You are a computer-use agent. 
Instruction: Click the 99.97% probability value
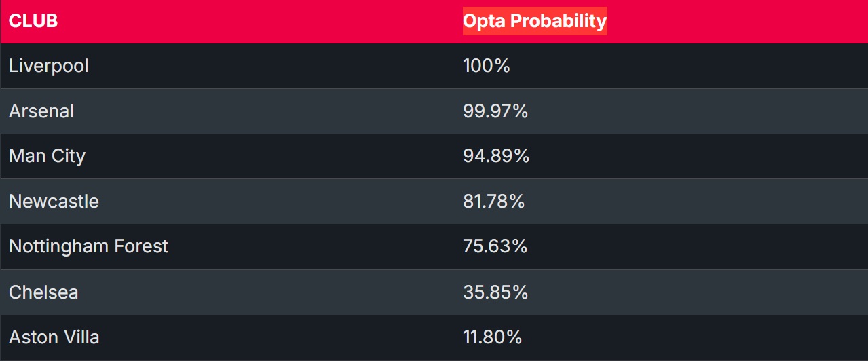[495, 111]
